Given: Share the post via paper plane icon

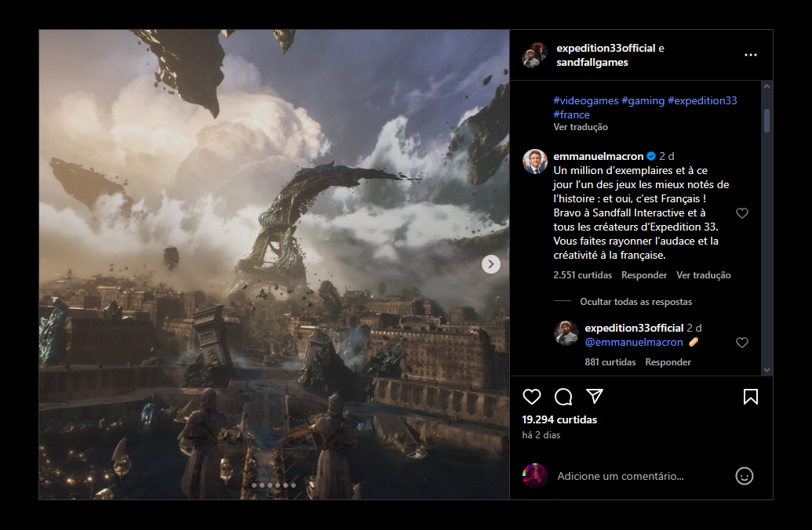Looking at the screenshot, I should [x=595, y=397].
